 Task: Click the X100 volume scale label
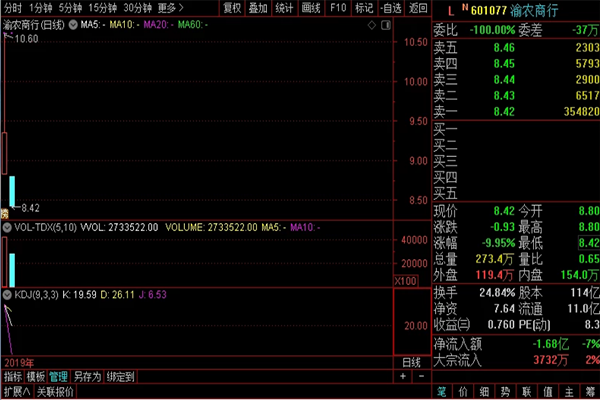(406, 281)
